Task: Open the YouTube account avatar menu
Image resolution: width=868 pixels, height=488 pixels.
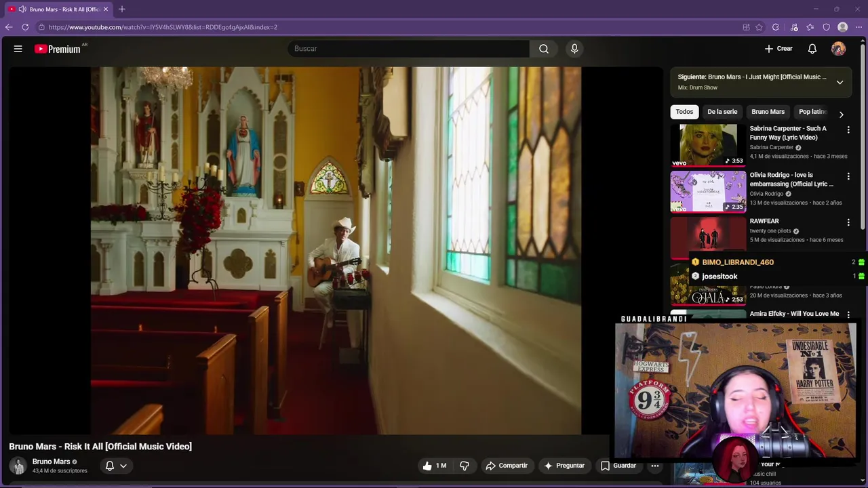Action: coord(839,49)
